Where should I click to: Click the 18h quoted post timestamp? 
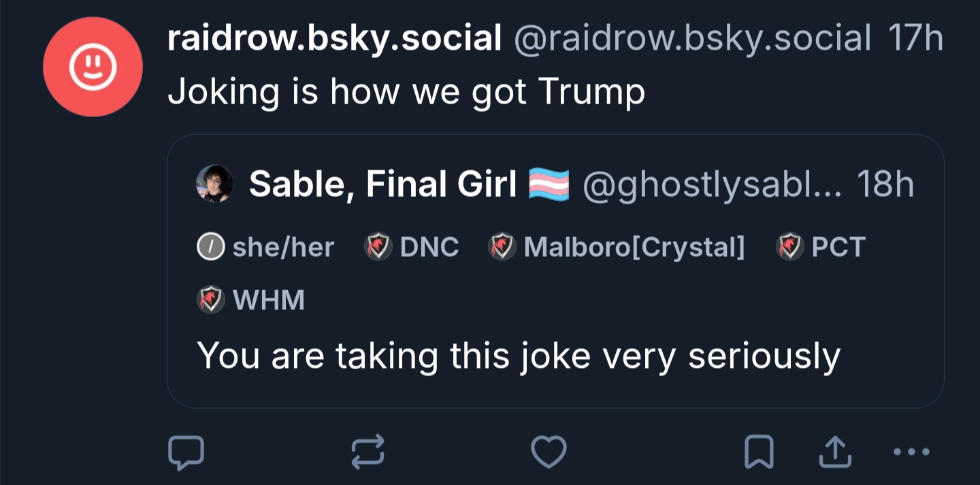(x=885, y=184)
